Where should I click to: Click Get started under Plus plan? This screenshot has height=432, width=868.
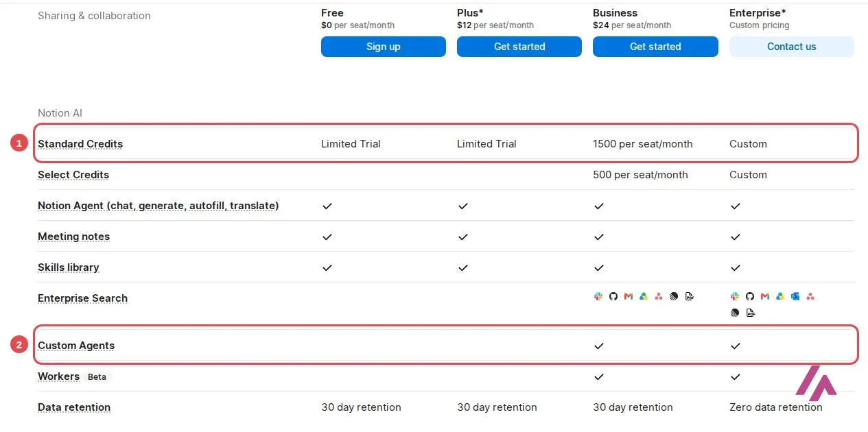pos(519,47)
